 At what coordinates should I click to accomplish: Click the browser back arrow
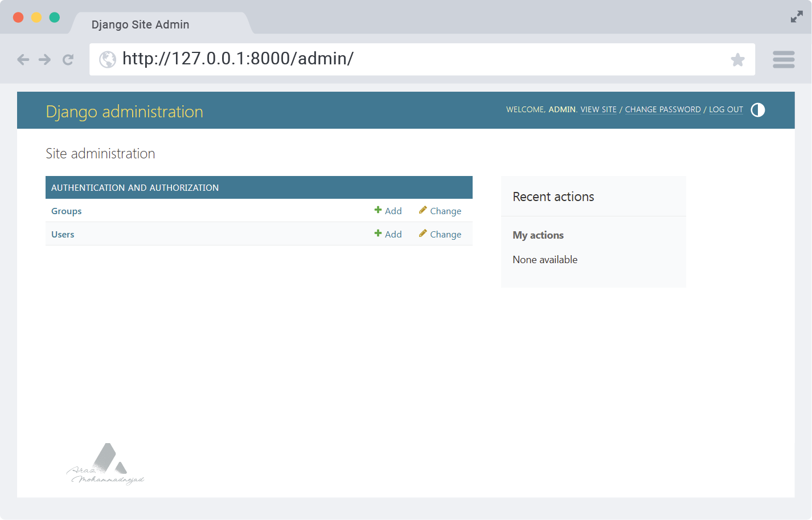point(23,59)
